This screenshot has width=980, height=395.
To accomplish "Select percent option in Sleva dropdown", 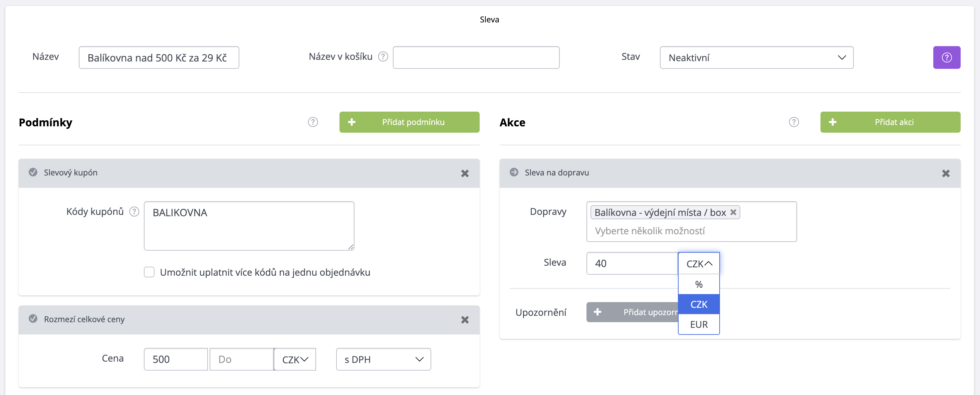I will [699, 284].
